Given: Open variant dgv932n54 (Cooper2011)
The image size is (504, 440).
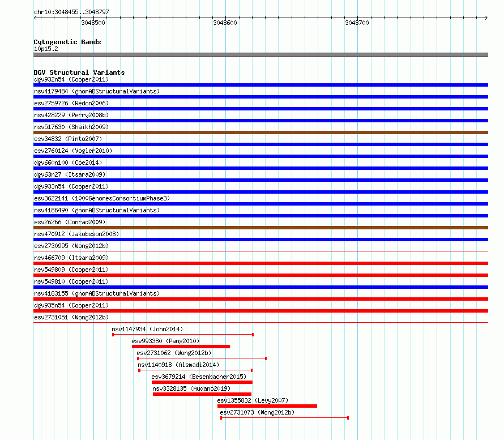Looking at the screenshot, I should click(71, 79).
